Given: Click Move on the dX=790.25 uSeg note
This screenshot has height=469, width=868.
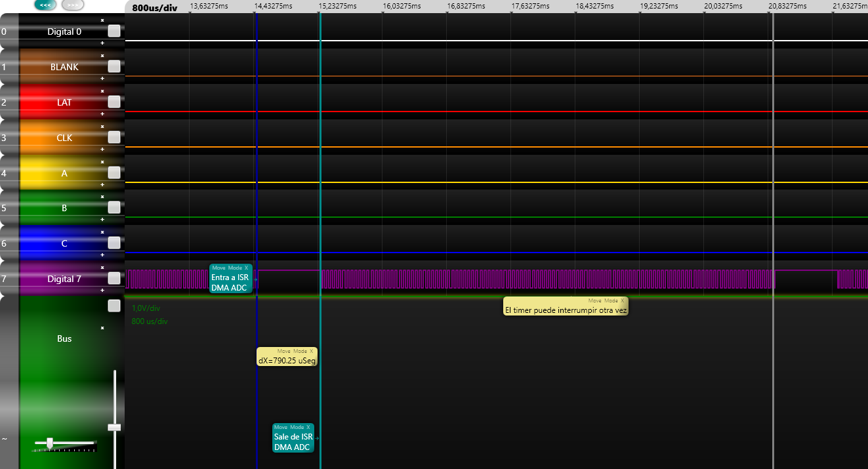Looking at the screenshot, I should pyautogui.click(x=283, y=351).
